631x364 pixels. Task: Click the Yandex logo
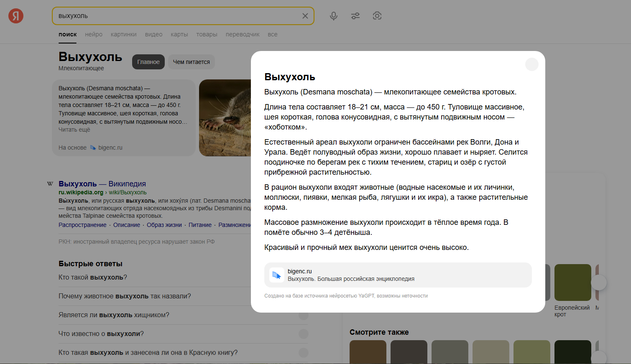tap(16, 16)
